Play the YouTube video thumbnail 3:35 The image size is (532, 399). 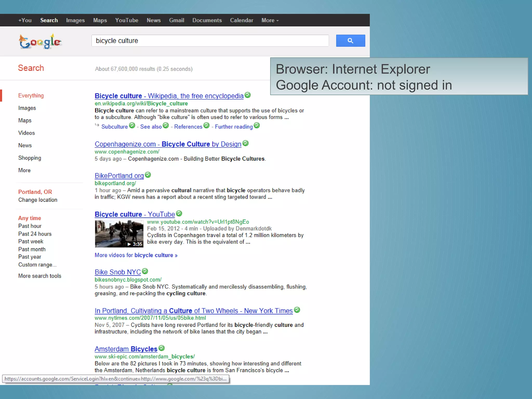[119, 234]
